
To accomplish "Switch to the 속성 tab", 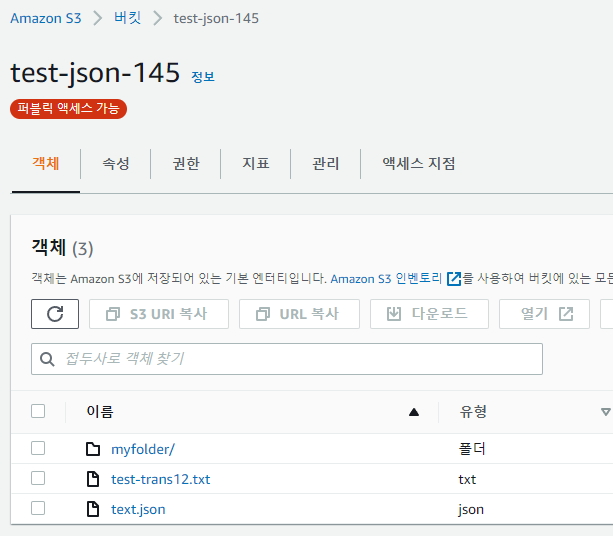I will 116,163.
